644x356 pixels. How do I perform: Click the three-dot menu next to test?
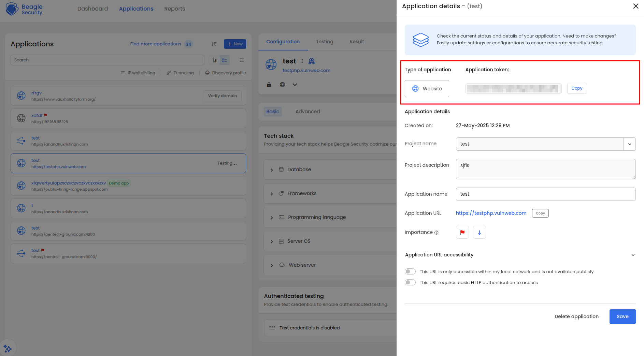[x=302, y=61]
